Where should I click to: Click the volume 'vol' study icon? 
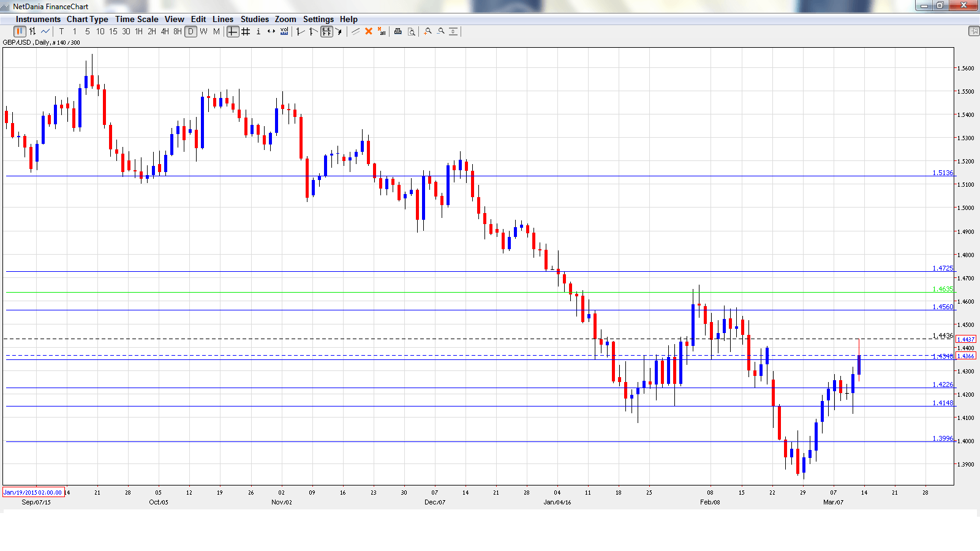284,32
